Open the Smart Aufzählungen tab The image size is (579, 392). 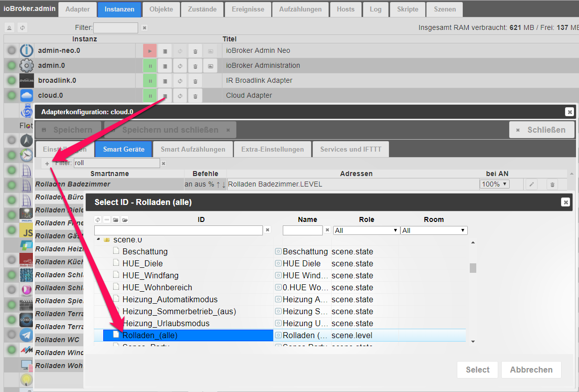pyautogui.click(x=193, y=149)
